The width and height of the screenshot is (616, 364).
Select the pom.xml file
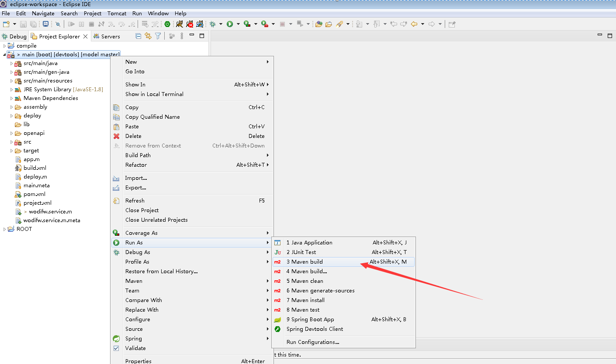[x=34, y=194]
